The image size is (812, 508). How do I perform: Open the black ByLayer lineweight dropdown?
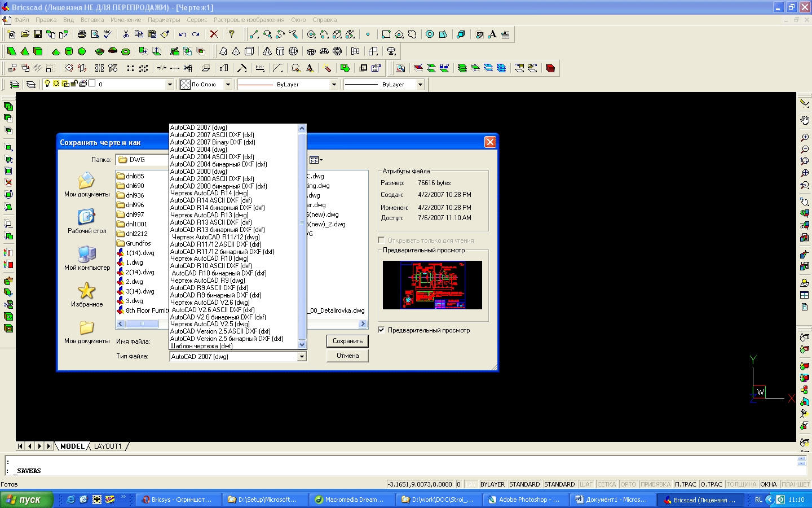point(420,84)
